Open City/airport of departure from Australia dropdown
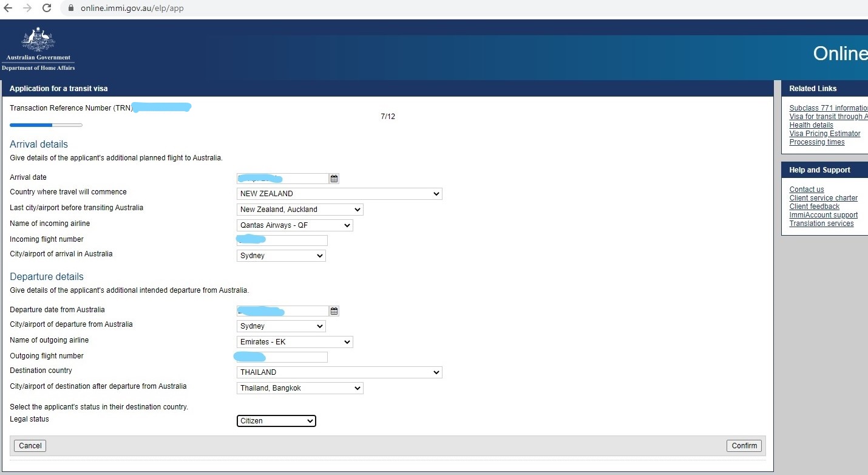The image size is (868, 475). (x=281, y=326)
